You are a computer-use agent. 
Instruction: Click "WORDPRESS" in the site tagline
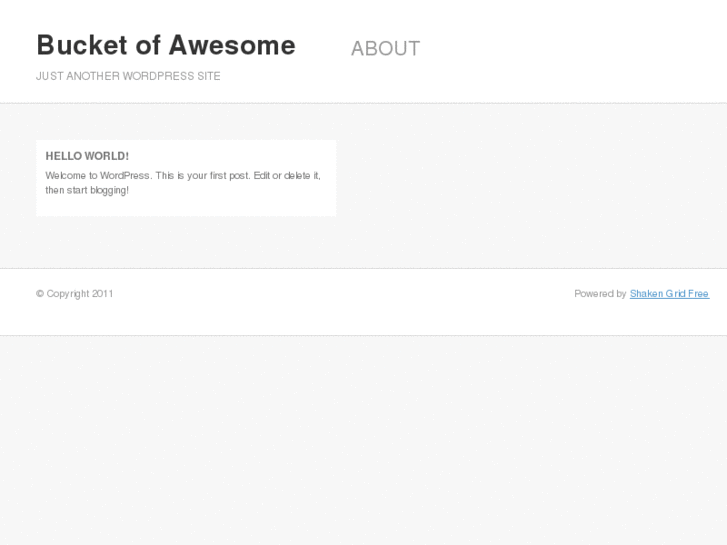pos(158,76)
